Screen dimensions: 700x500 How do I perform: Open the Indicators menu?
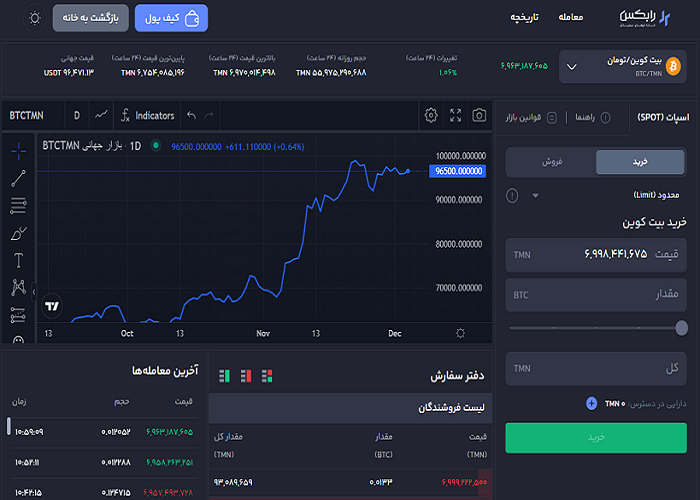point(146,116)
